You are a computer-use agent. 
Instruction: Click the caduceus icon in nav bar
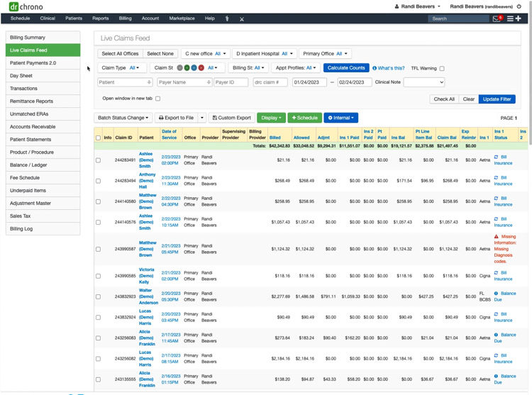(227, 18)
